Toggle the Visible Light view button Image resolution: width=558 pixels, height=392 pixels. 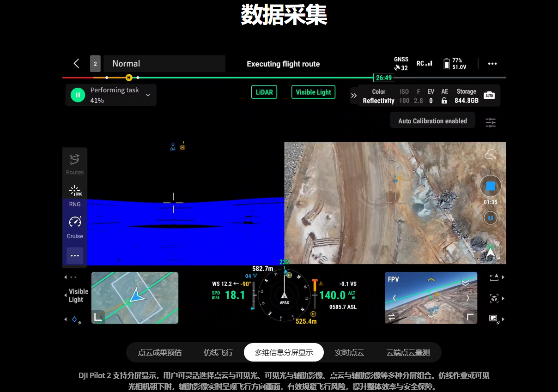pos(313,92)
